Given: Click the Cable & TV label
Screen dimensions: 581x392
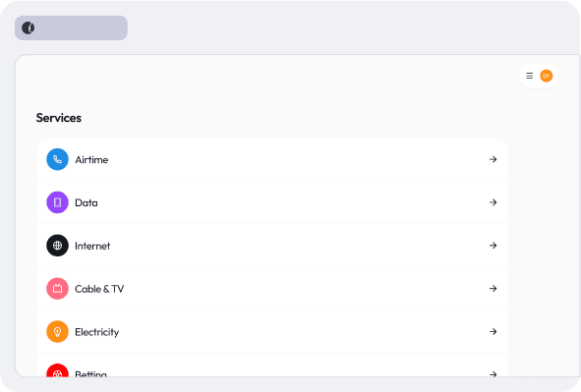Looking at the screenshot, I should pos(99,289).
